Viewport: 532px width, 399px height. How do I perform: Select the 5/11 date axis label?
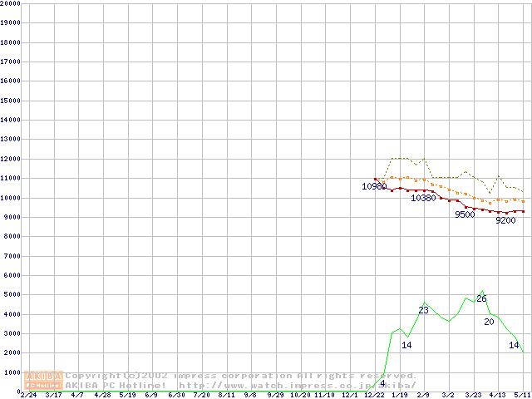(520, 396)
